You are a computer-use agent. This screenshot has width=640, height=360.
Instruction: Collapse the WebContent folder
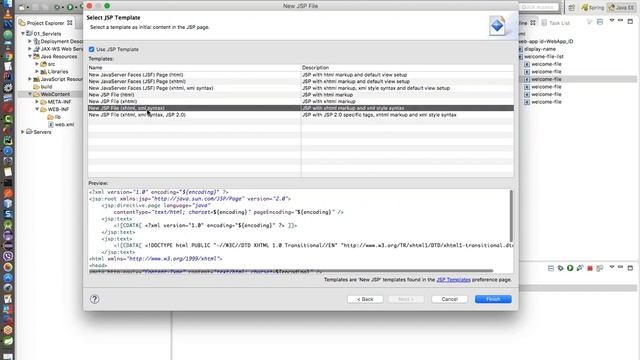30,94
